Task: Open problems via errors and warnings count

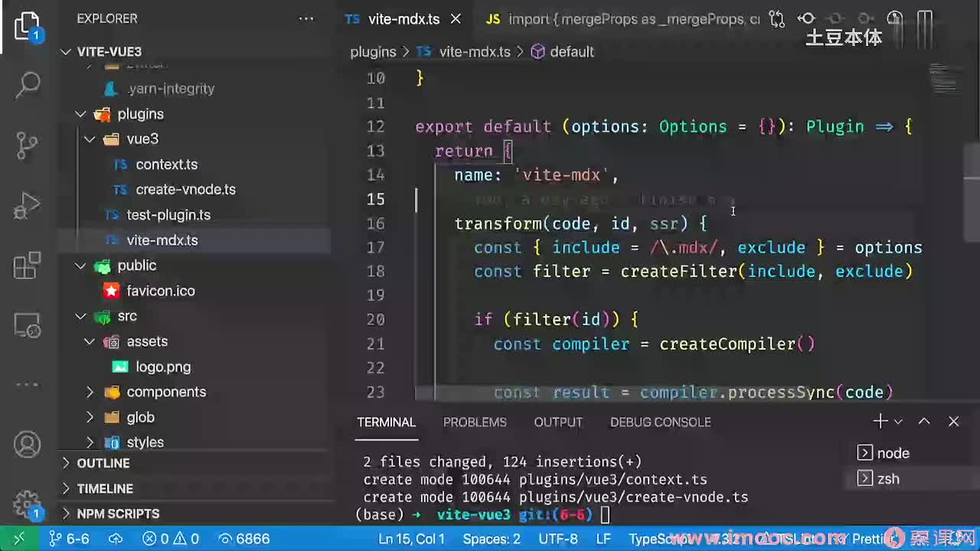Action: click(171, 539)
